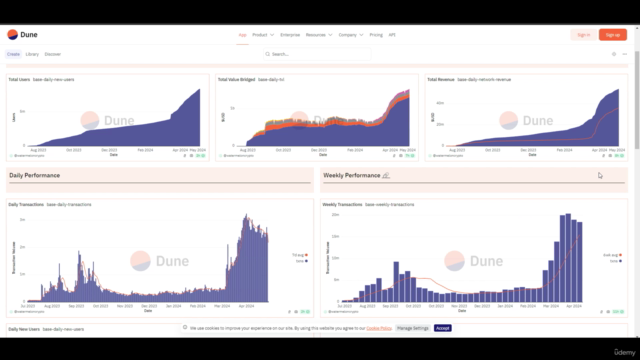This screenshot has width=640, height=360.
Task: Click the Sign in button
Action: pos(583,35)
